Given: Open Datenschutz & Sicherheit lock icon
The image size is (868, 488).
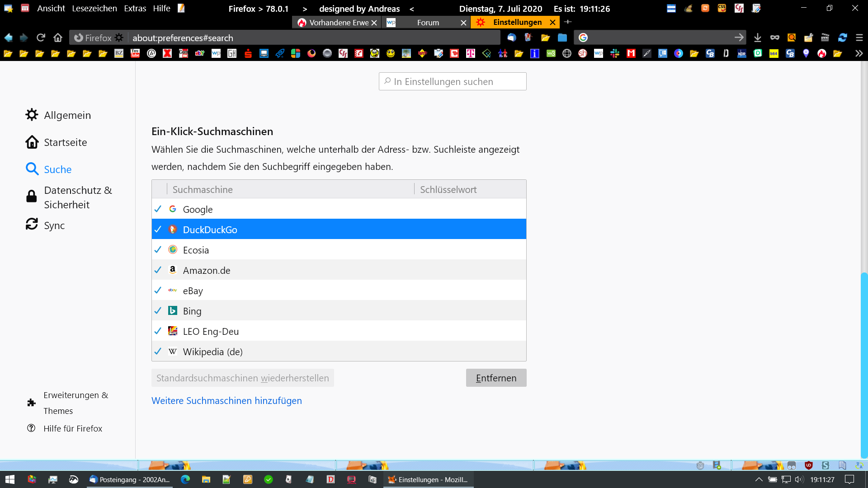Looking at the screenshot, I should (x=31, y=197).
